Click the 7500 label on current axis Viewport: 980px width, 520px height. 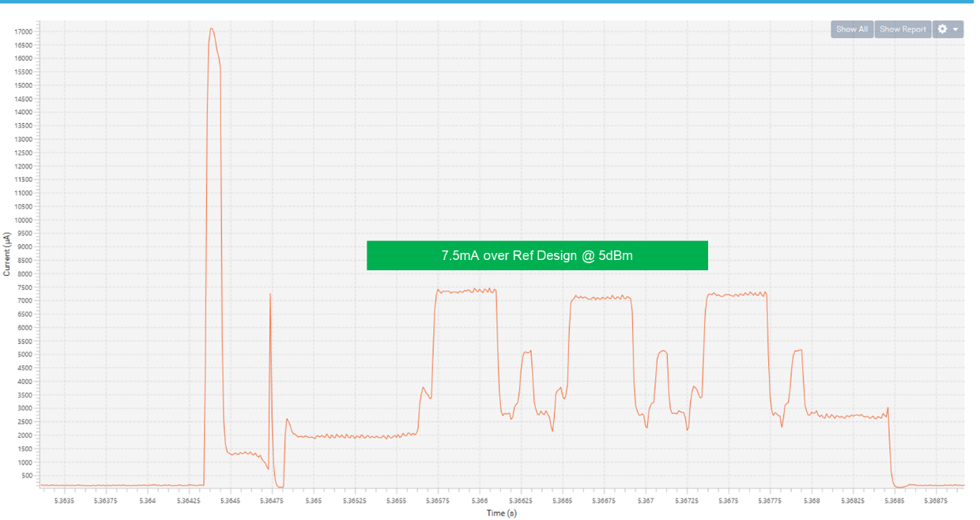24,287
